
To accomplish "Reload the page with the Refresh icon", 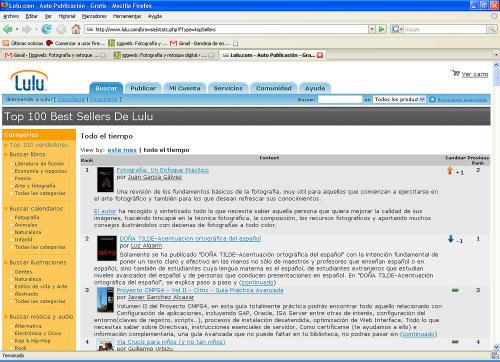I will point(46,29).
